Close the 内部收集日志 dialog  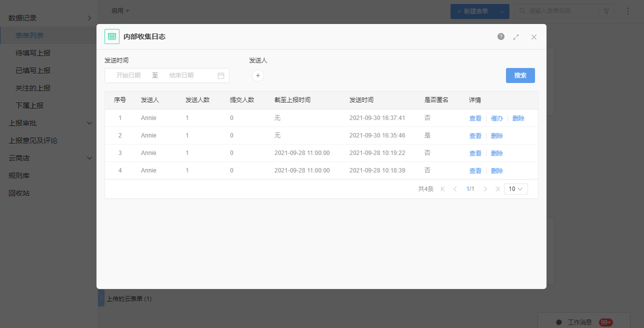point(534,37)
